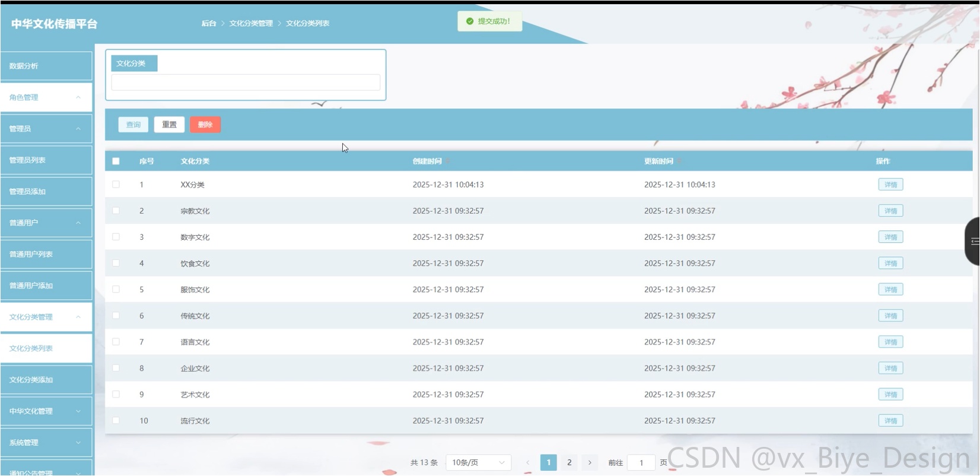Open 数据分析 in the sidebar
The image size is (980, 476).
pos(46,66)
